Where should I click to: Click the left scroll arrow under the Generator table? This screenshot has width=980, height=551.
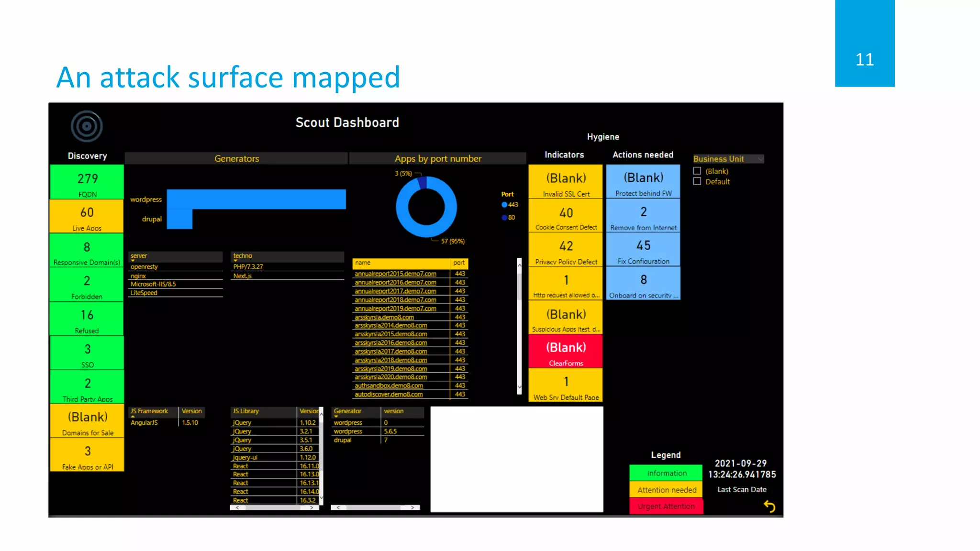pyautogui.click(x=338, y=507)
